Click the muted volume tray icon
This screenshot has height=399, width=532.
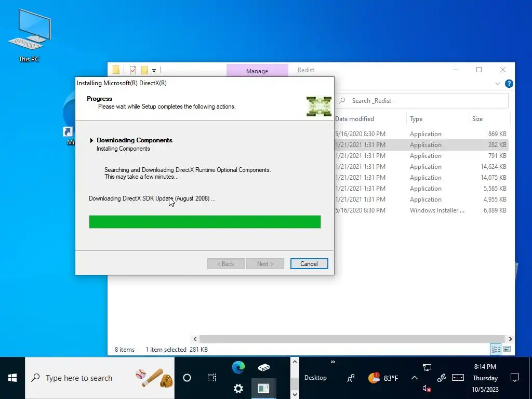pos(427,389)
